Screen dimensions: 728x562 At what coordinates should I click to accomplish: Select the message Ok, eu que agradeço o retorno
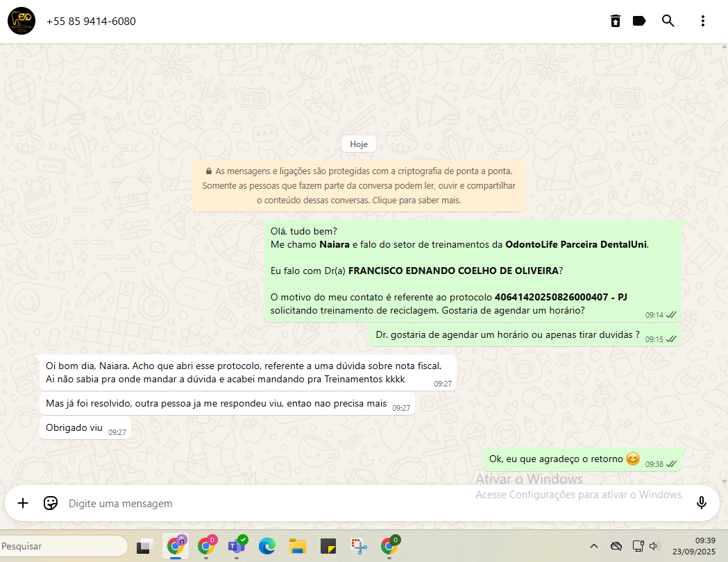click(x=582, y=459)
